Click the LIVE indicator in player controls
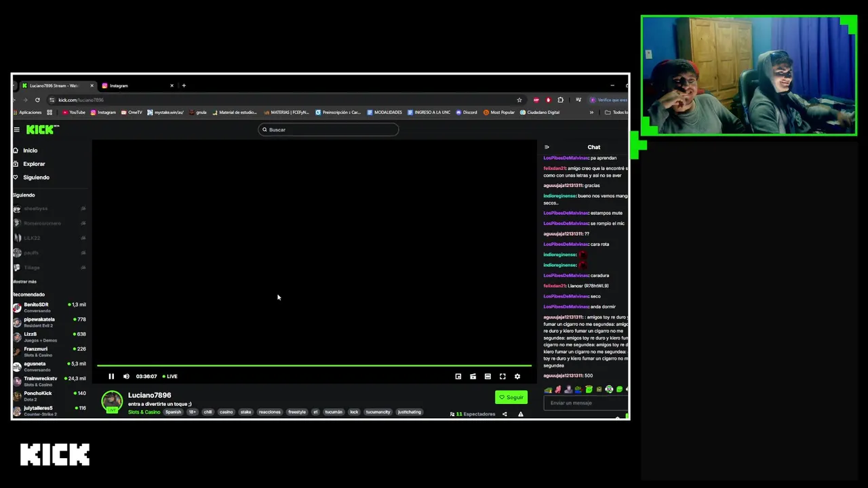The image size is (868, 488). point(170,376)
